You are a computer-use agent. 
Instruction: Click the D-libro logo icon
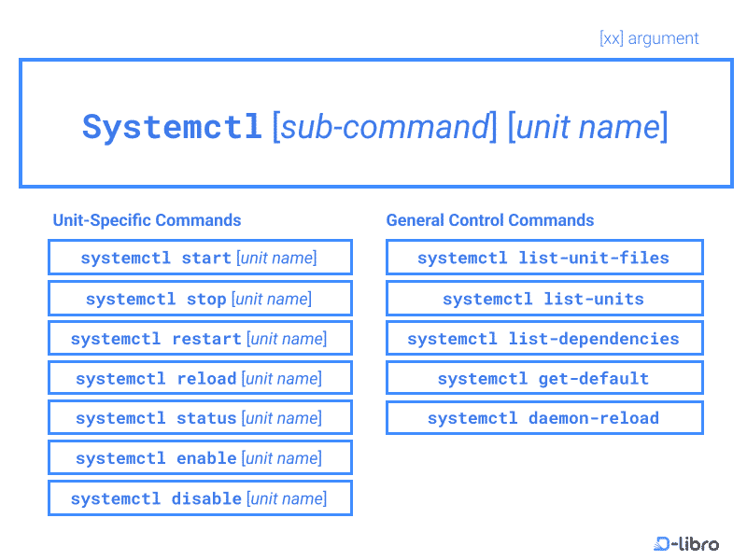pyautogui.click(x=683, y=544)
